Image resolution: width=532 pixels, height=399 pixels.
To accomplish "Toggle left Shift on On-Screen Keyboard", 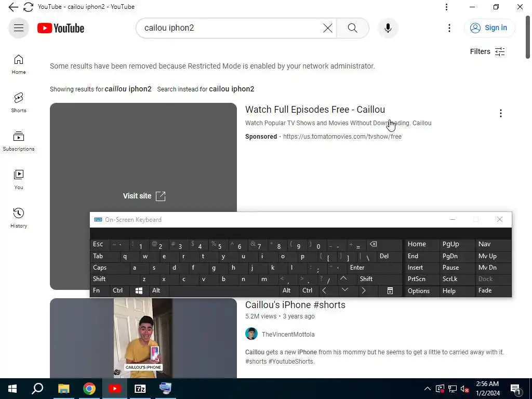I will [115, 279].
